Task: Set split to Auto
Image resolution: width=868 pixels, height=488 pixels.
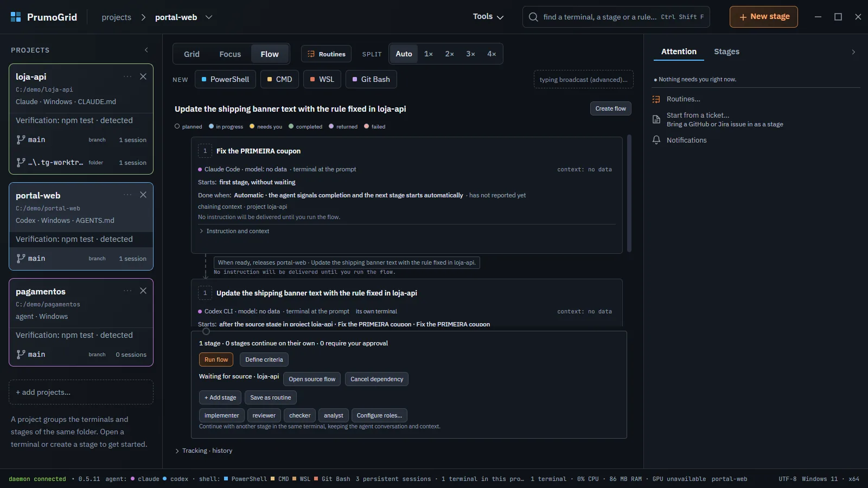Action: (x=404, y=54)
